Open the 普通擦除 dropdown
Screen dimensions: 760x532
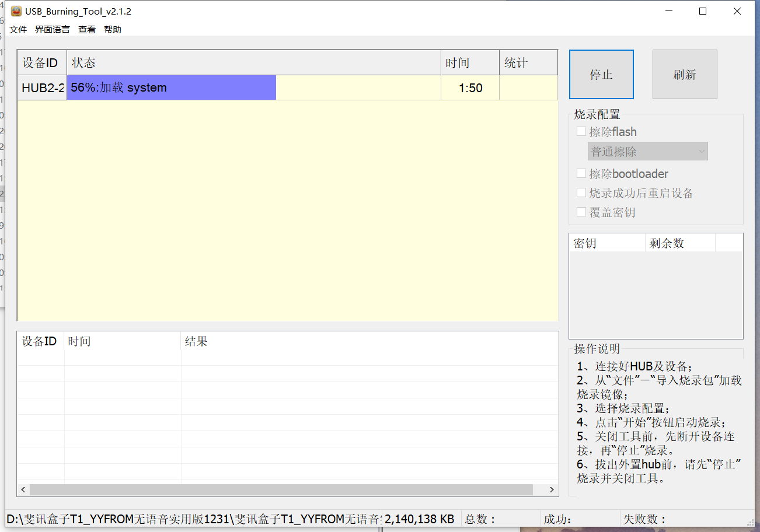pos(648,152)
